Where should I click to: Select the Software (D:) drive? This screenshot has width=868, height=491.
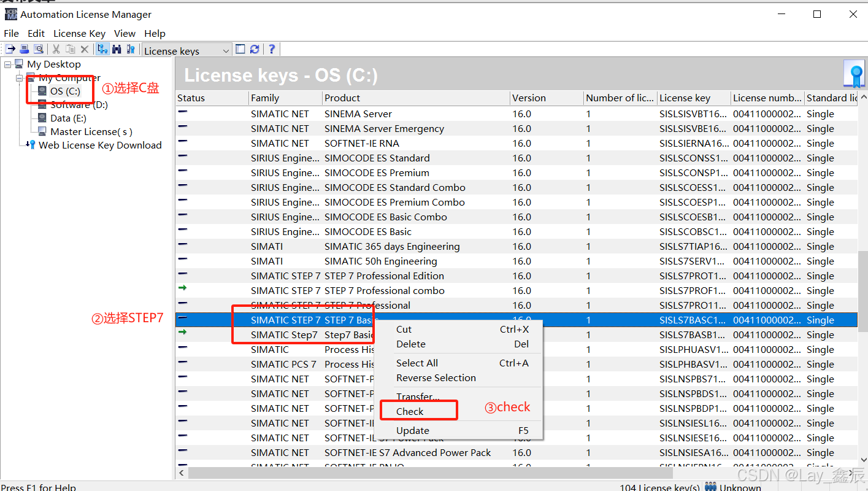point(79,104)
